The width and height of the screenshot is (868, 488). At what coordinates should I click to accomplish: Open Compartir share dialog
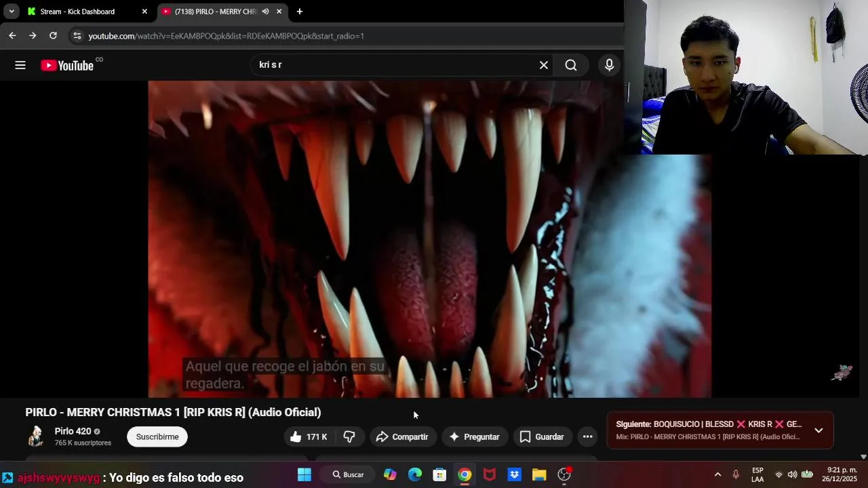(402, 437)
